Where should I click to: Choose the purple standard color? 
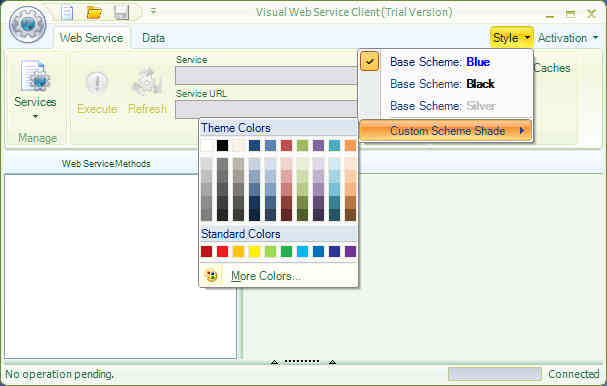tap(350, 252)
